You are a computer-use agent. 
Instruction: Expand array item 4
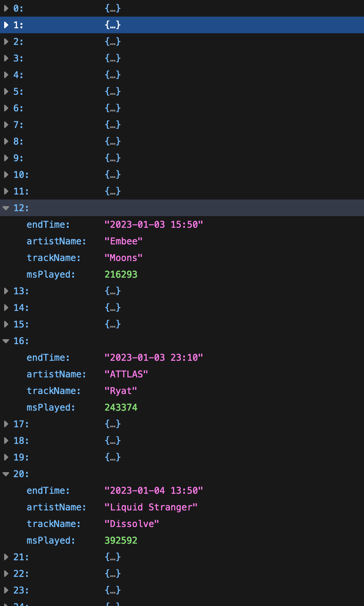6,75
